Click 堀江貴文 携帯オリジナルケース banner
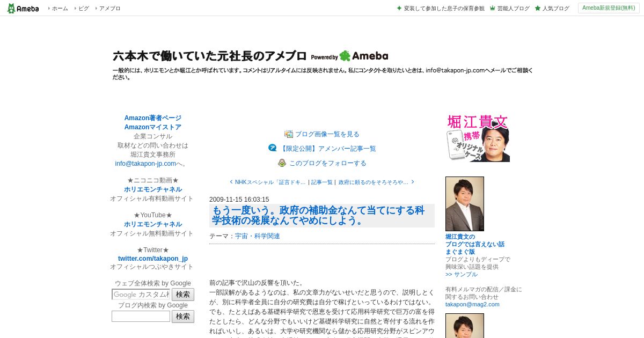This screenshot has height=338, width=644. coord(478,138)
